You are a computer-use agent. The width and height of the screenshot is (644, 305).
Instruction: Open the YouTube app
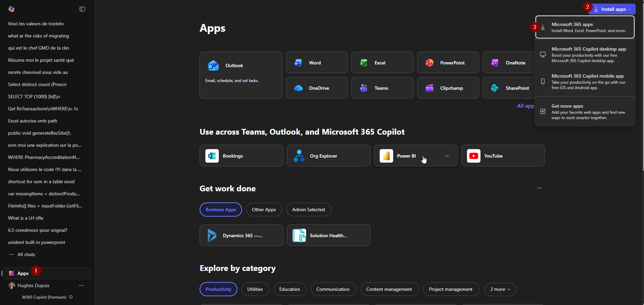503,156
